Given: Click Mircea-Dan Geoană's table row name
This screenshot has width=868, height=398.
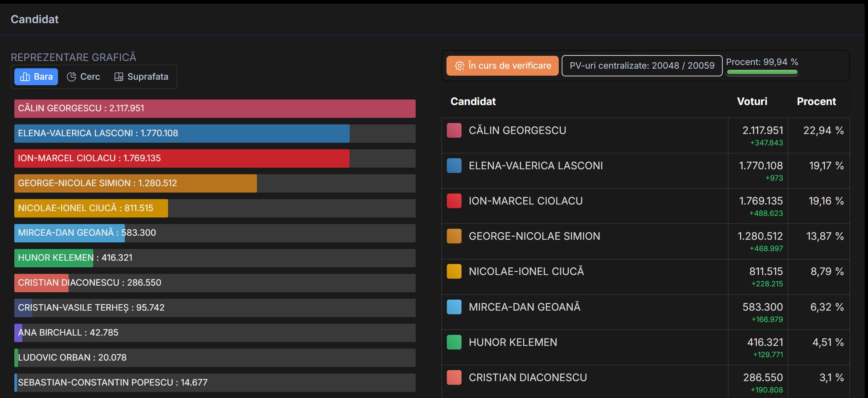Looking at the screenshot, I should (524, 307).
